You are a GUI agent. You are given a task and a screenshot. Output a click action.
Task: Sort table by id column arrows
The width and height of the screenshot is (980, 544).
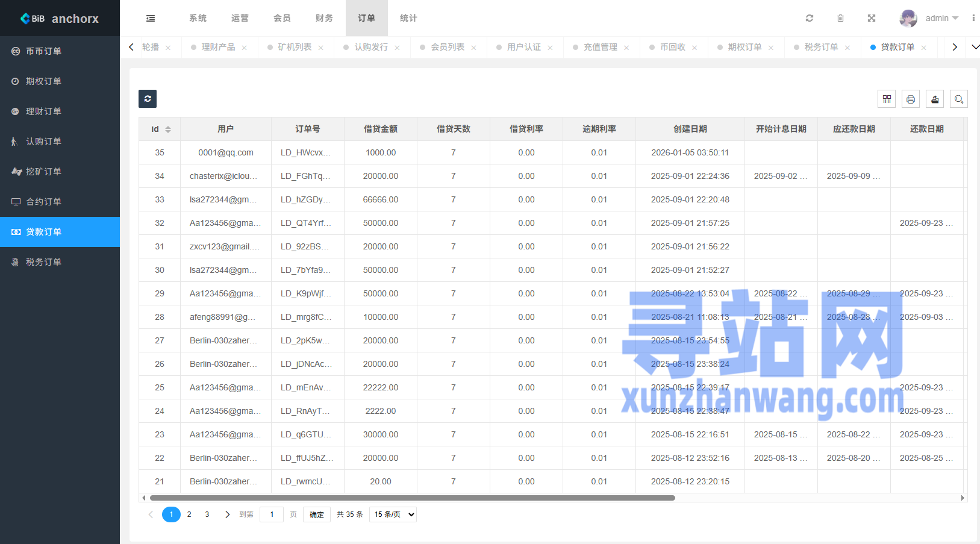click(x=168, y=130)
